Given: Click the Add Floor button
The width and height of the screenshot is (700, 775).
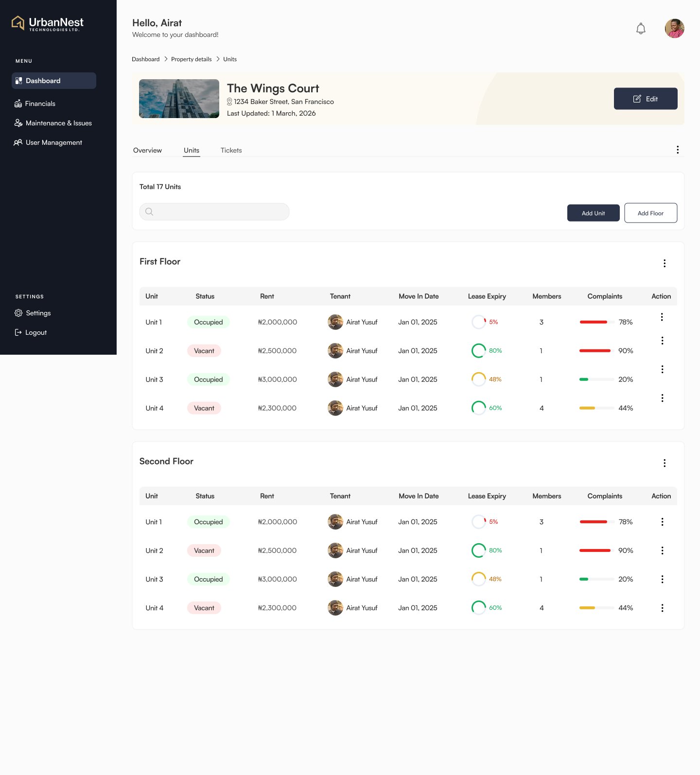Looking at the screenshot, I should point(650,213).
